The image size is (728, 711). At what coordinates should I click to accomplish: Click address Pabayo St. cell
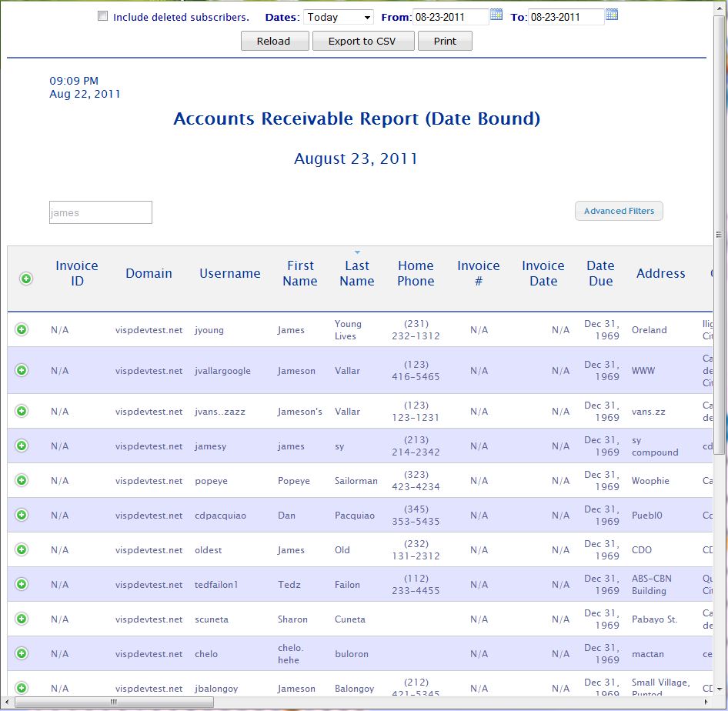(x=654, y=619)
